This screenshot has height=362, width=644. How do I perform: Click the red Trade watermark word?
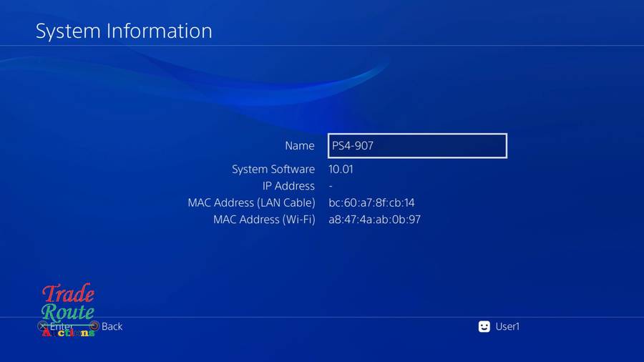coord(68,293)
